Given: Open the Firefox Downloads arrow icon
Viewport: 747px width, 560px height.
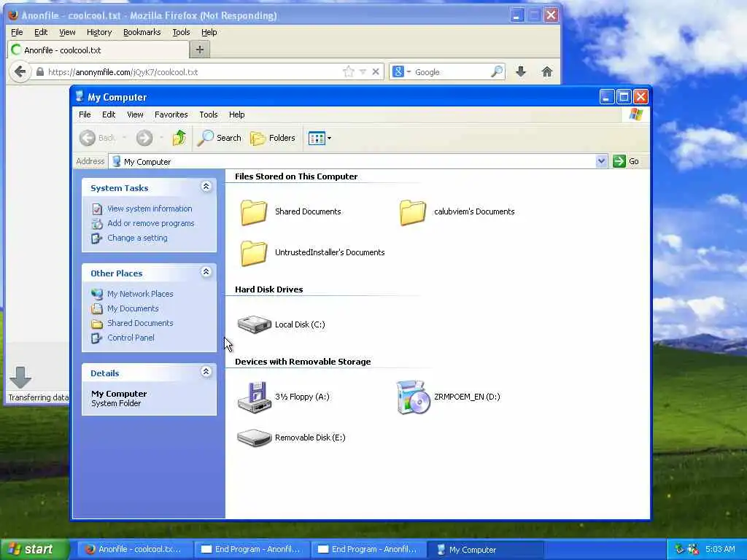Looking at the screenshot, I should pos(521,72).
